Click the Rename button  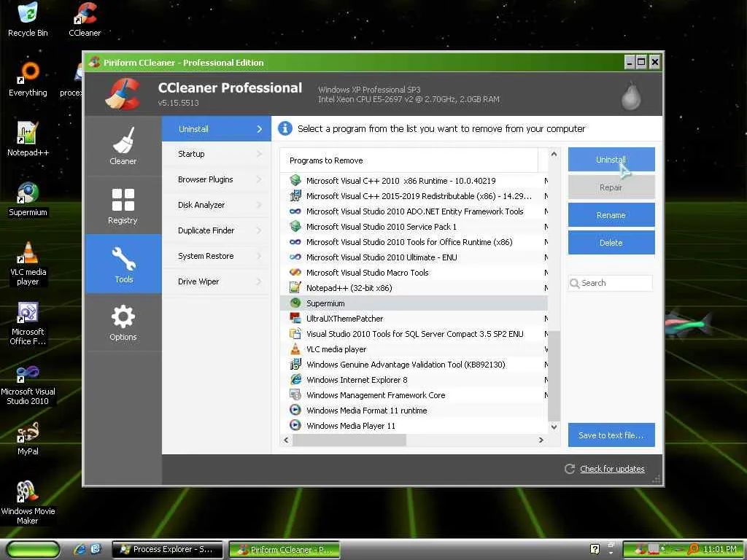pyautogui.click(x=611, y=215)
